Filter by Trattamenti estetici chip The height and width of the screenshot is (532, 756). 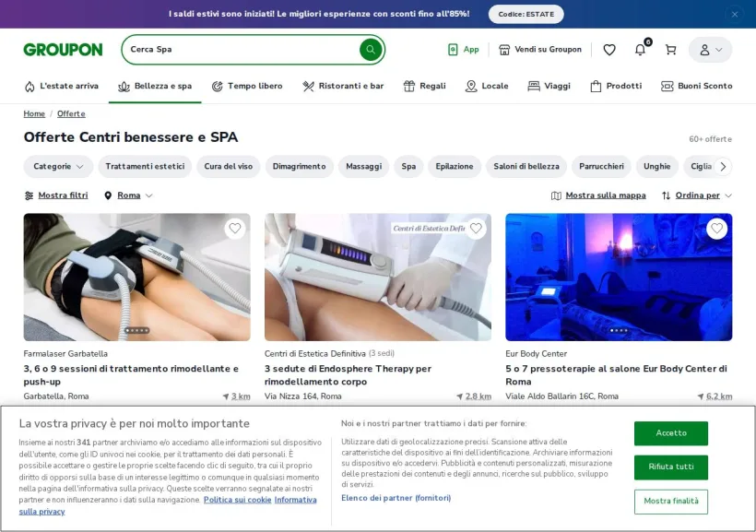pyautogui.click(x=145, y=166)
